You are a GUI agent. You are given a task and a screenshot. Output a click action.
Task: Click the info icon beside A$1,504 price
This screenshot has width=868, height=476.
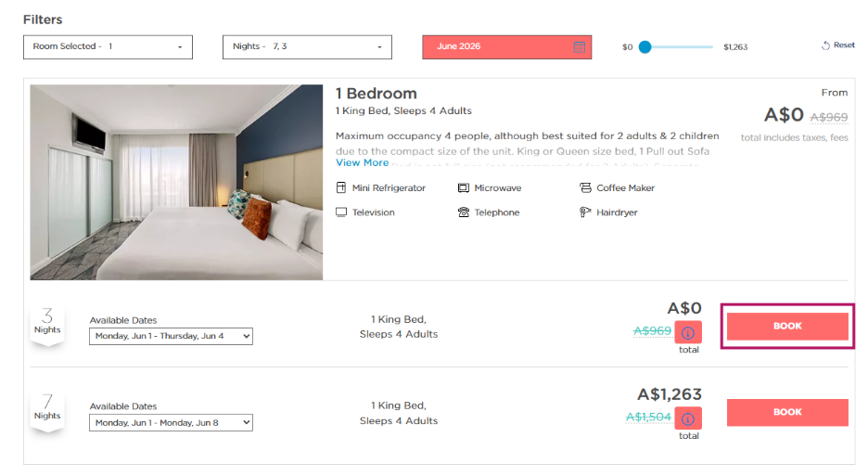pyautogui.click(x=688, y=418)
